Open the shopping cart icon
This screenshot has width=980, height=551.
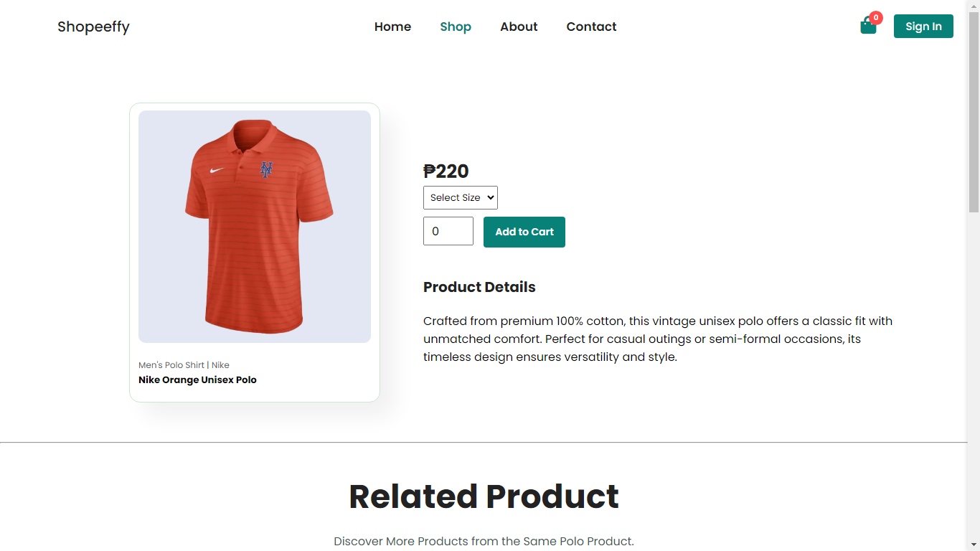point(868,27)
